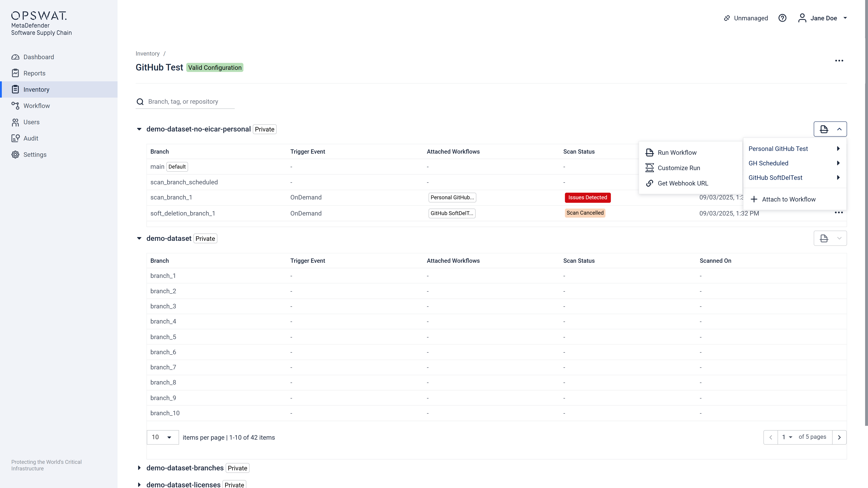
Task: Click the OPSWAT logo
Action: (39, 16)
